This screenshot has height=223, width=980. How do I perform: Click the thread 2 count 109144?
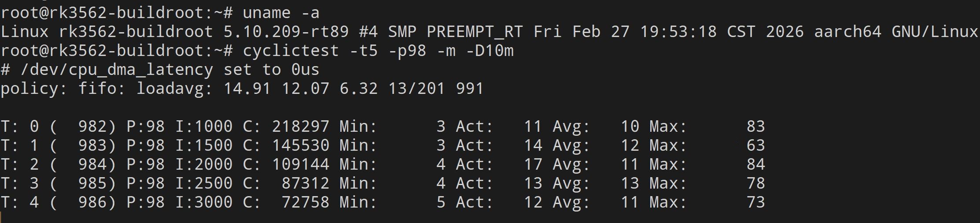coord(300,164)
